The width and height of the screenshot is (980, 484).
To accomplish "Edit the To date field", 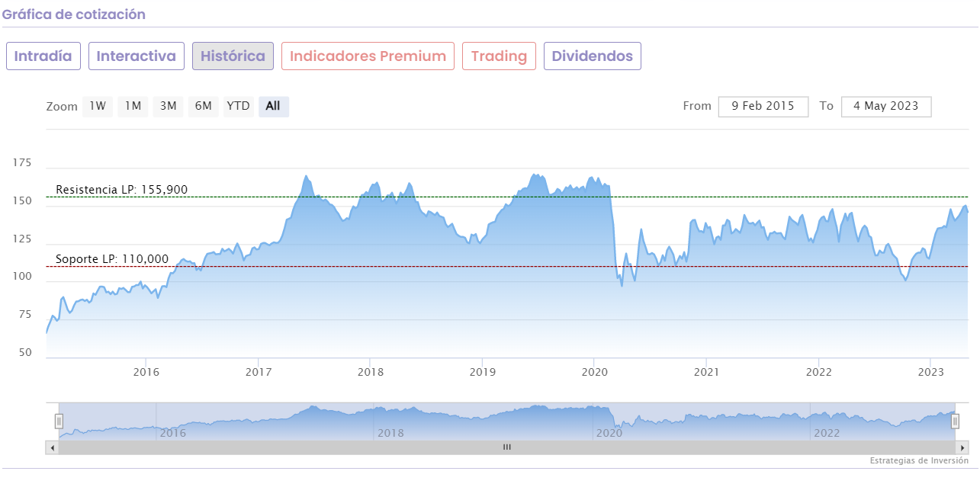I will [x=886, y=107].
